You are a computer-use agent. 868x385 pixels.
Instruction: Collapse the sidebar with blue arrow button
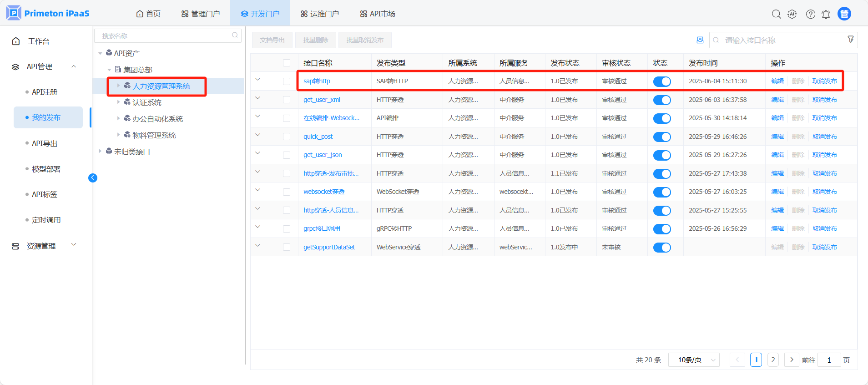point(93,178)
